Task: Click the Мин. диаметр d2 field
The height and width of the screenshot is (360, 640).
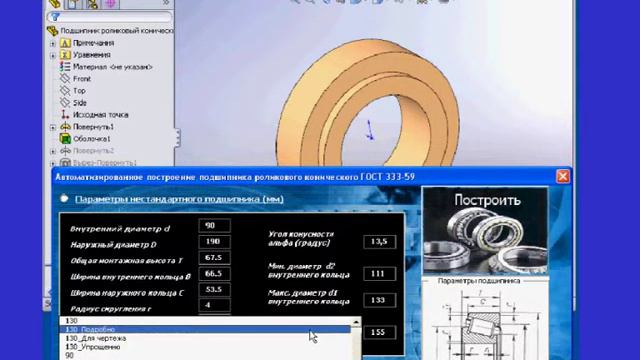Action: (379, 273)
